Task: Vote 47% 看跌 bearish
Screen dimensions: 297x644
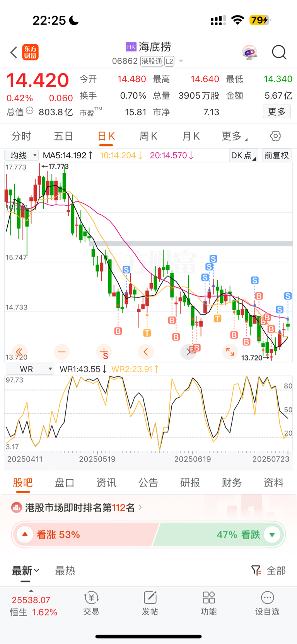Action: (x=219, y=535)
